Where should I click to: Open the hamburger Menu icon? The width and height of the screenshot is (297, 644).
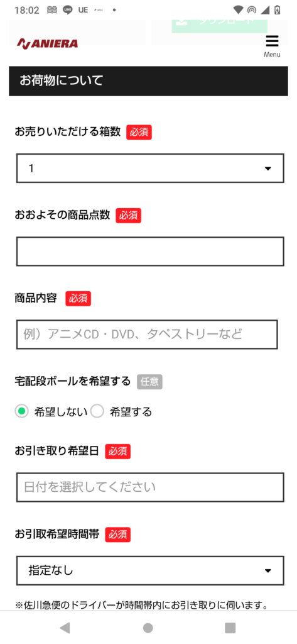pyautogui.click(x=272, y=42)
